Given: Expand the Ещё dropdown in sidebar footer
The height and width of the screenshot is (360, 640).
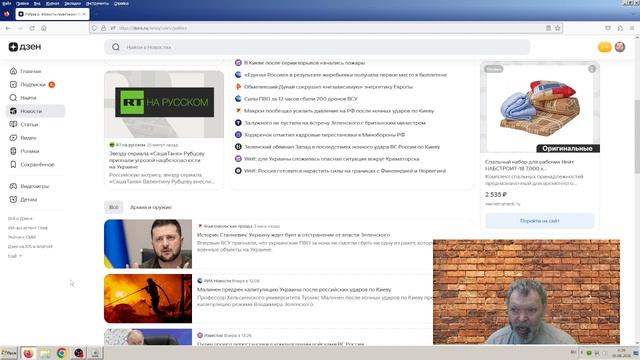Looking at the screenshot, I should tap(15, 256).
